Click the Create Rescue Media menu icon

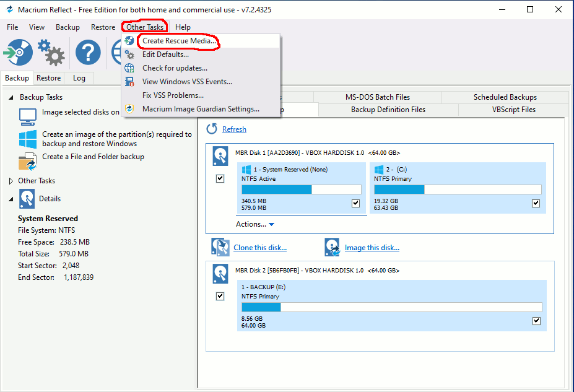pos(129,41)
